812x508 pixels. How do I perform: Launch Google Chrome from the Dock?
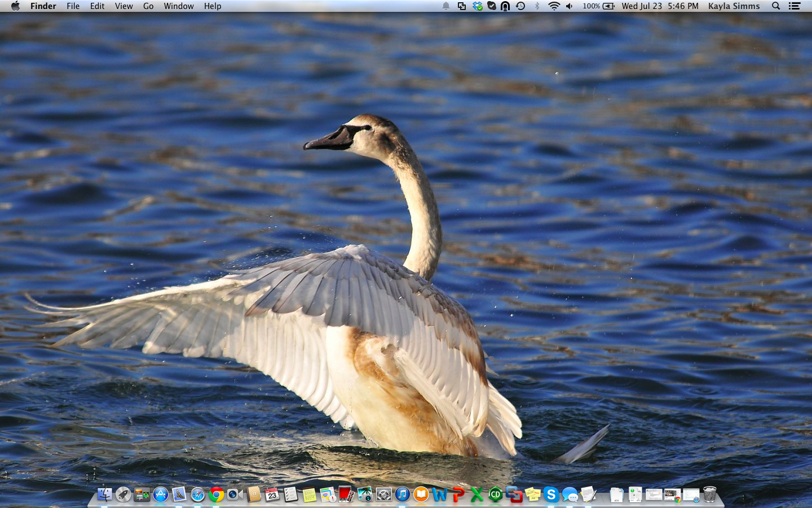tap(216, 495)
